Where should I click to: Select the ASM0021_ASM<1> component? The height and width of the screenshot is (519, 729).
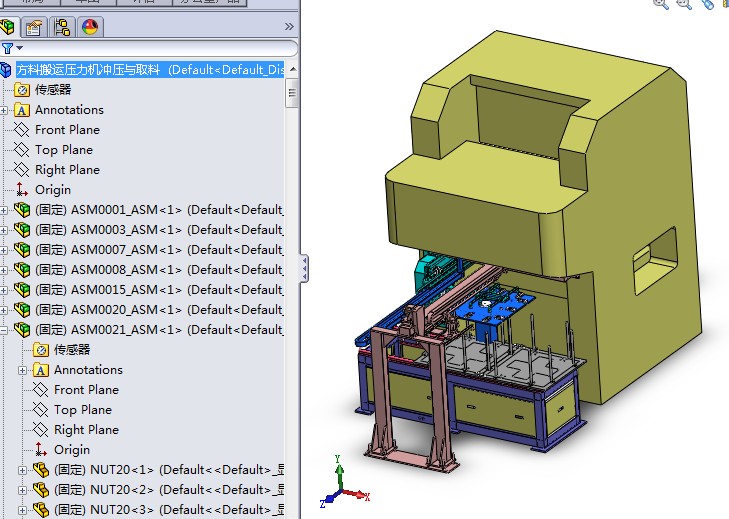[x=159, y=330]
